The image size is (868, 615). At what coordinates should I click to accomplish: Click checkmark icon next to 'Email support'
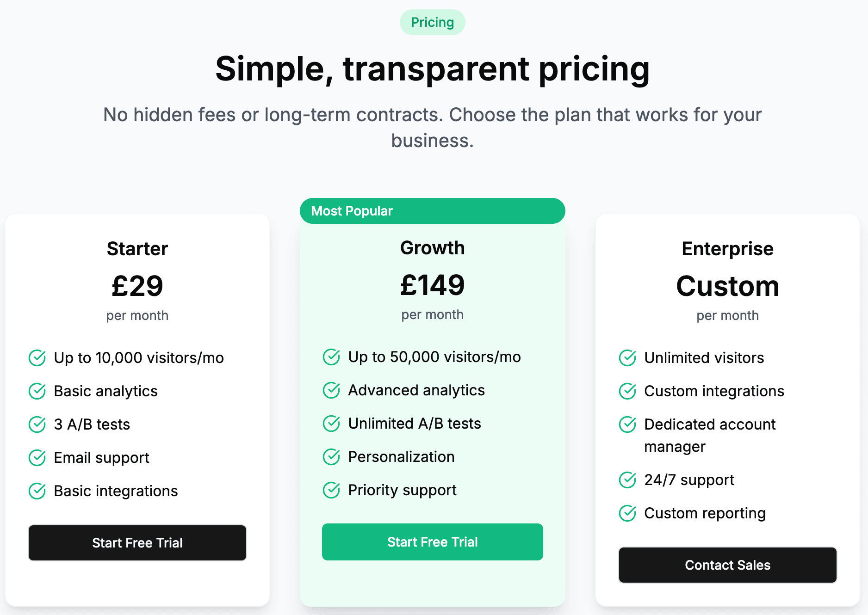coord(37,458)
